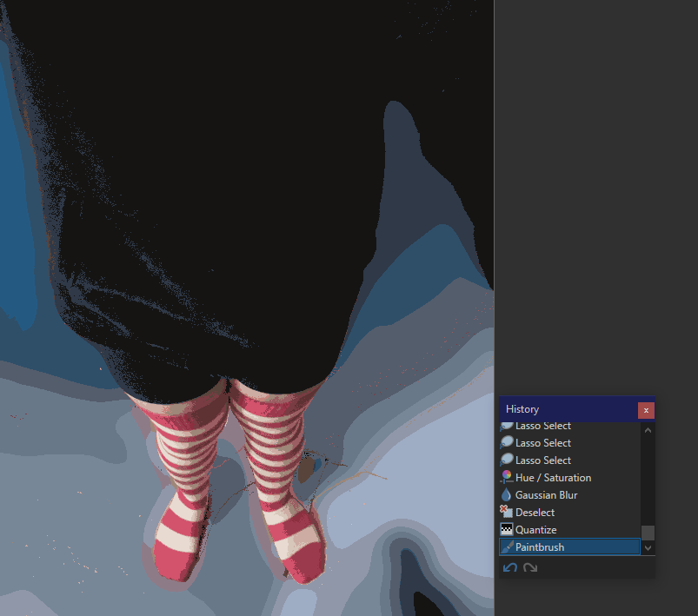This screenshot has width=698, height=616.
Task: Click the Quantize icon in the History list
Action: [x=507, y=529]
